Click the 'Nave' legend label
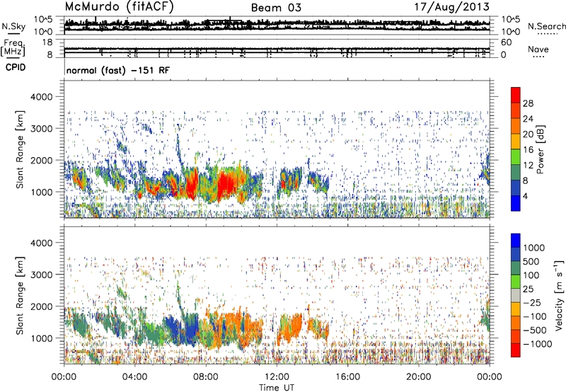This screenshot has width=566, height=392. coord(538,50)
